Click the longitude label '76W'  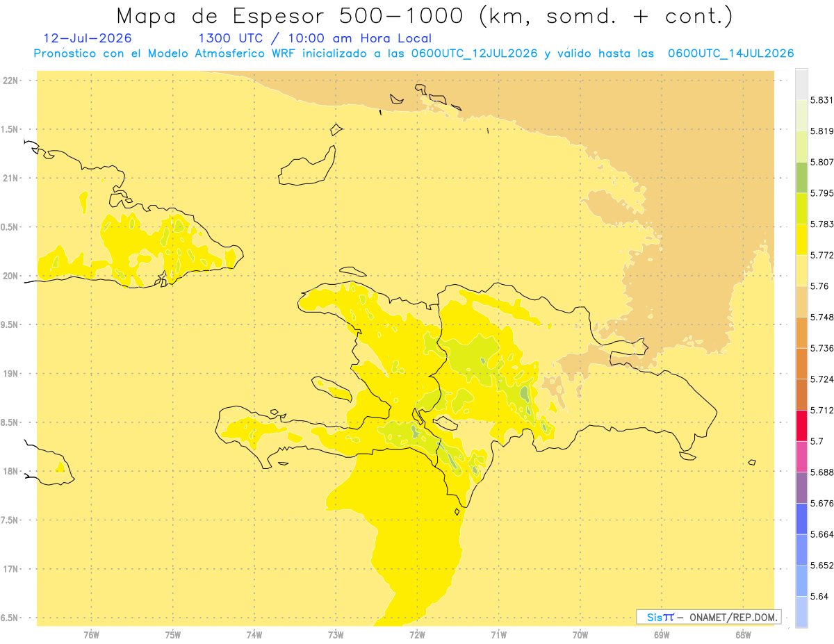point(91,635)
